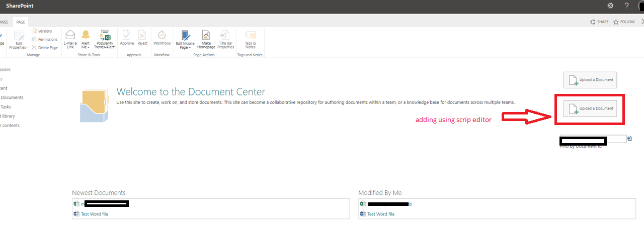Click the SharePoint title in top bar
Screen dimensions: 644x236
point(20,6)
